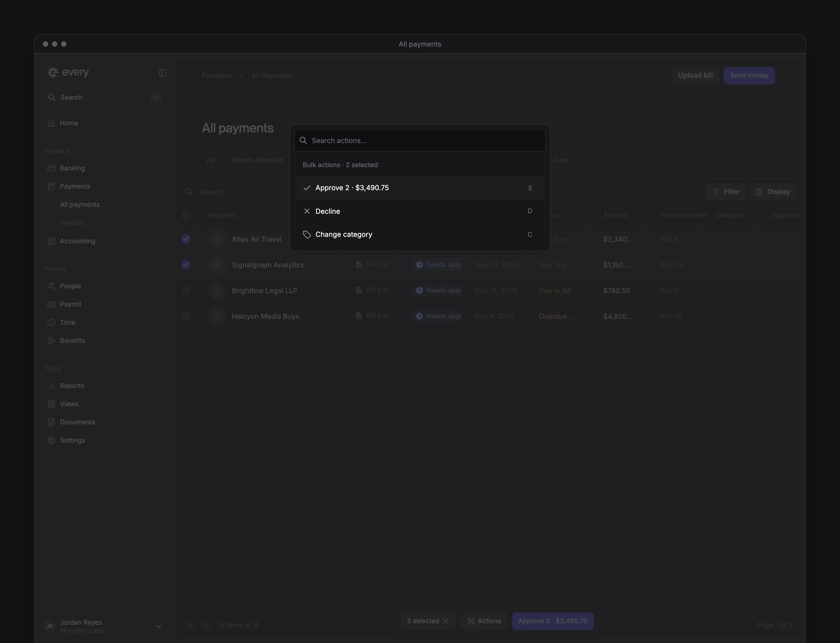The height and width of the screenshot is (643, 840).
Task: Switch to the Paid tab
Action: [561, 160]
